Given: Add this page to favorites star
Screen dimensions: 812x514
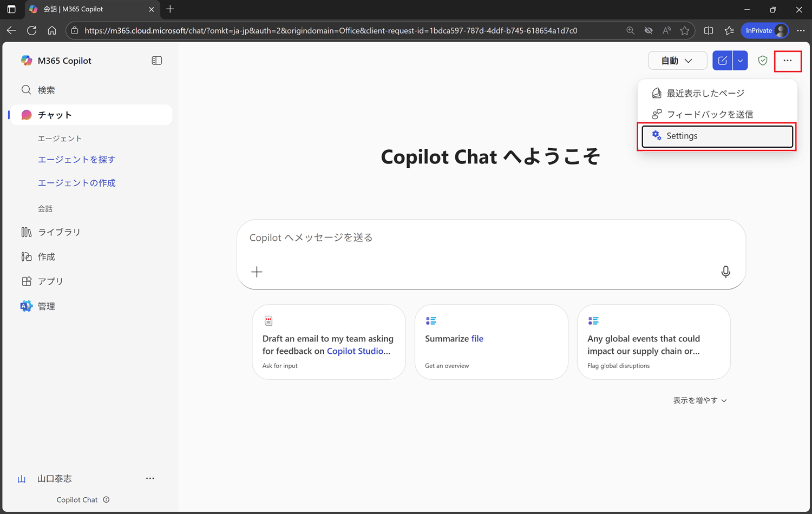Looking at the screenshot, I should 685,31.
